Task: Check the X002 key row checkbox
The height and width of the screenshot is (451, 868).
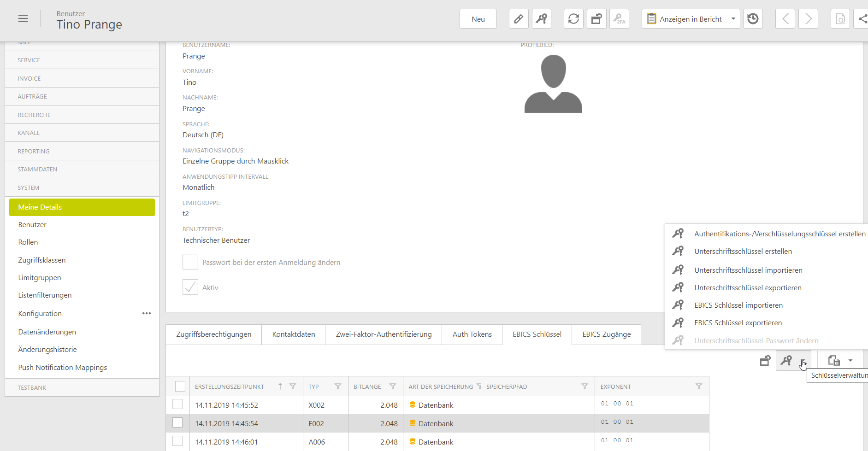Action: (177, 404)
